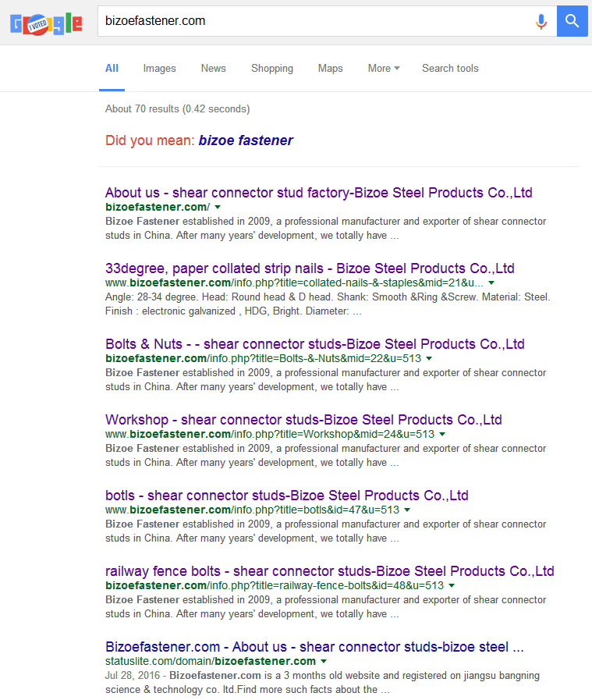This screenshot has height=700, width=592.
Task: Click the Google 'I Voted' doodle logo
Action: tap(46, 24)
